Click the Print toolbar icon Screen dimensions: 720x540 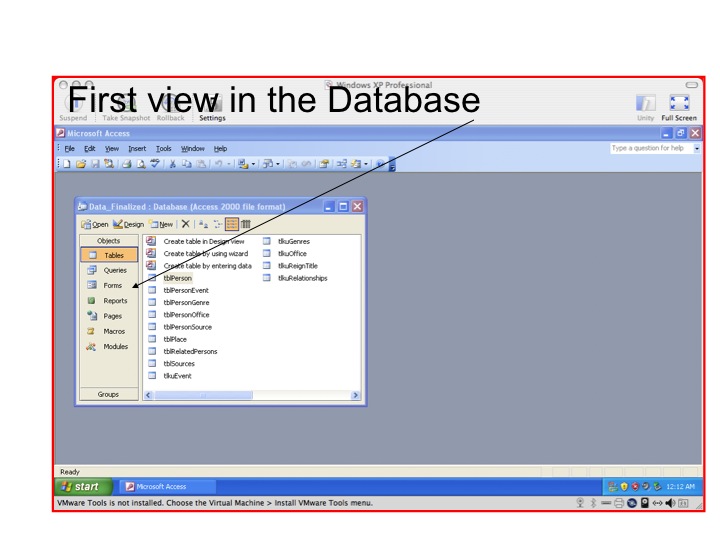pyautogui.click(x=127, y=164)
